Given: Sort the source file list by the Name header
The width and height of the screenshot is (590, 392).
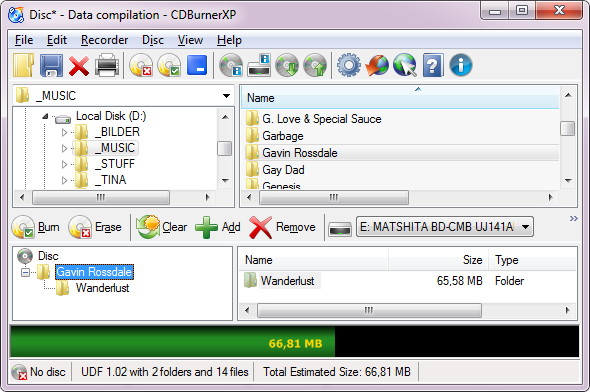Looking at the screenshot, I should (400, 98).
